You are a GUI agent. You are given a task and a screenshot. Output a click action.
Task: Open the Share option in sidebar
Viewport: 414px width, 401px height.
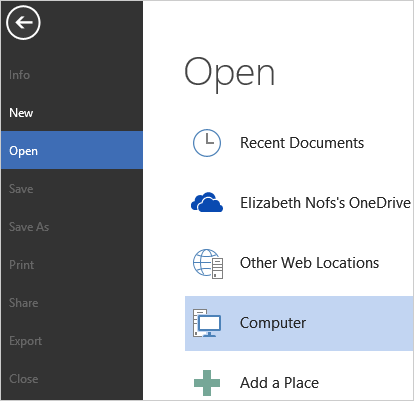click(x=72, y=303)
